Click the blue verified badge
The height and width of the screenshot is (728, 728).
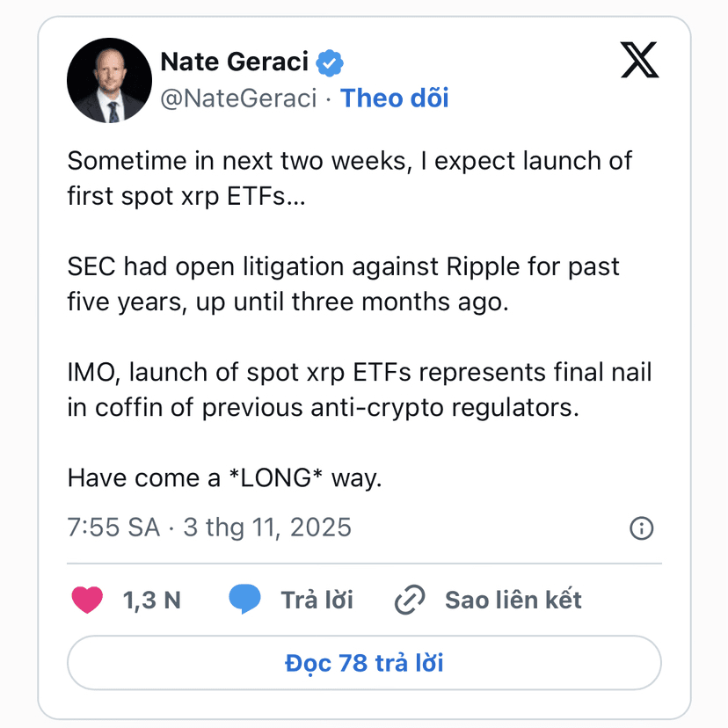[x=330, y=62]
